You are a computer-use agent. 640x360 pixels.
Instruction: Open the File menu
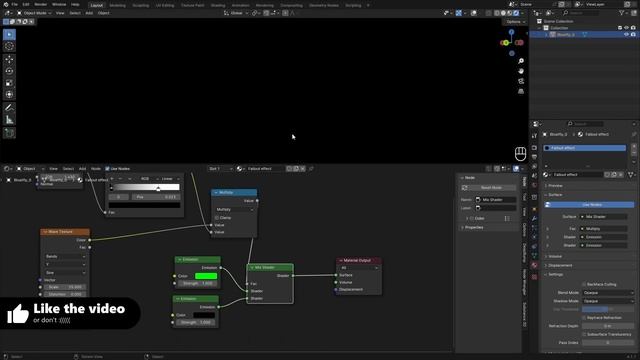pyautogui.click(x=15, y=4)
